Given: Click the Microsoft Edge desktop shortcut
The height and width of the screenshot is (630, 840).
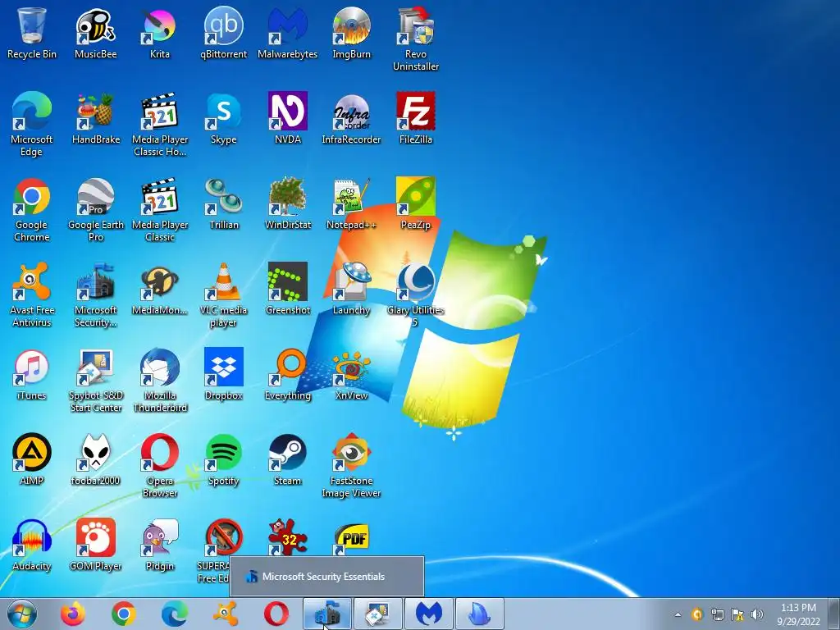Looking at the screenshot, I should pos(32,125).
